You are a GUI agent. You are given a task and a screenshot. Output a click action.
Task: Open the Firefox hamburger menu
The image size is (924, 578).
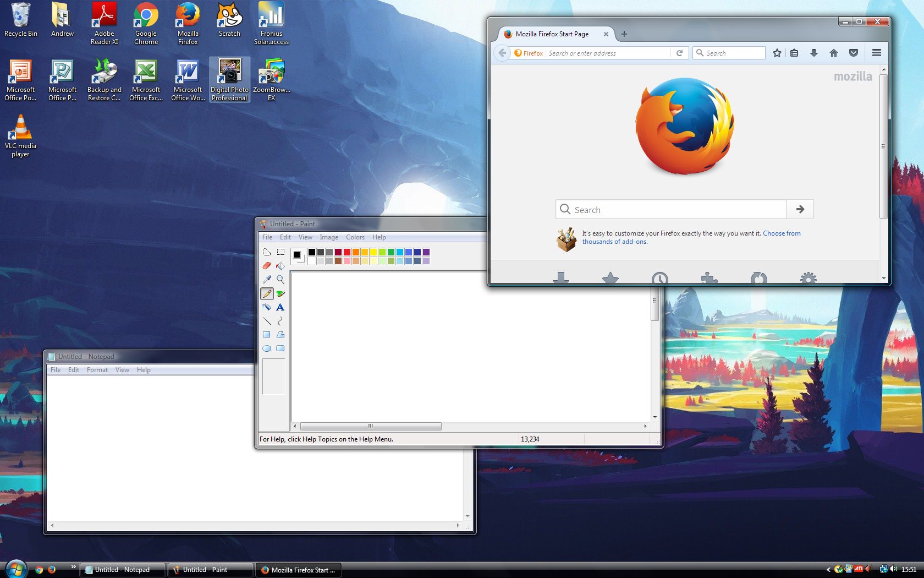pyautogui.click(x=876, y=53)
